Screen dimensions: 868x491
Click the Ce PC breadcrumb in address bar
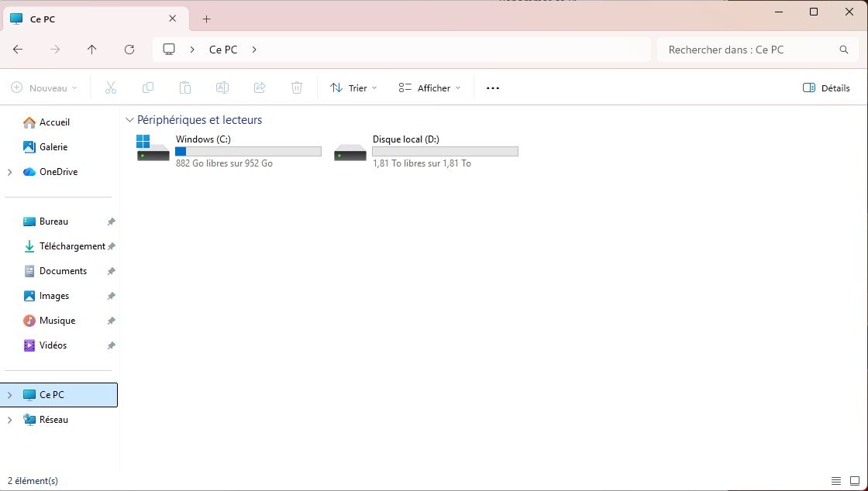tap(223, 50)
